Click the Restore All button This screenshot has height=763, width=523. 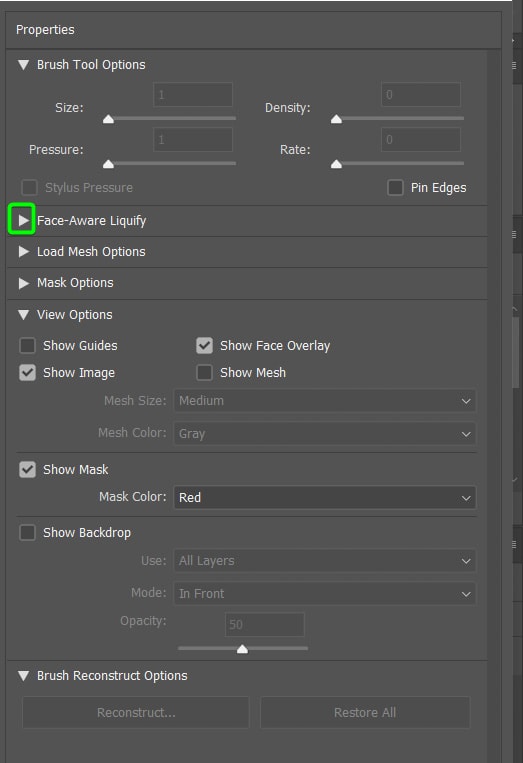[x=365, y=712]
